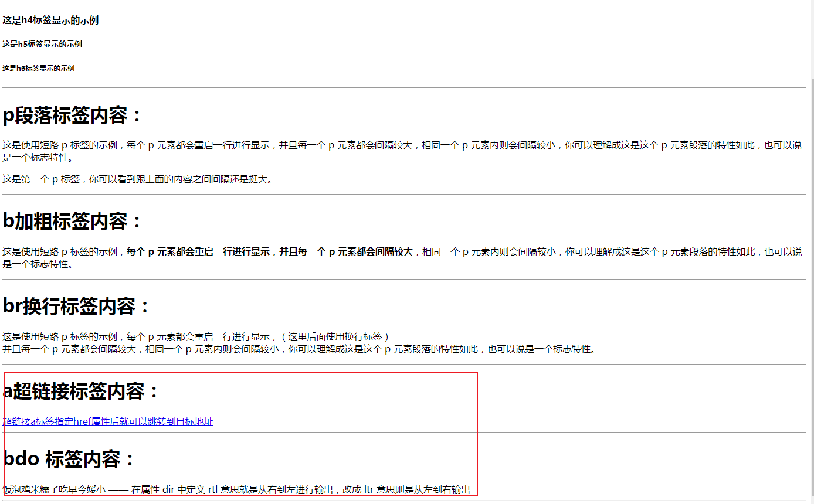Image resolution: width=814 pixels, height=504 pixels.
Task: Click the h4 heading '这是h4标签显示的示例'
Action: [x=50, y=21]
